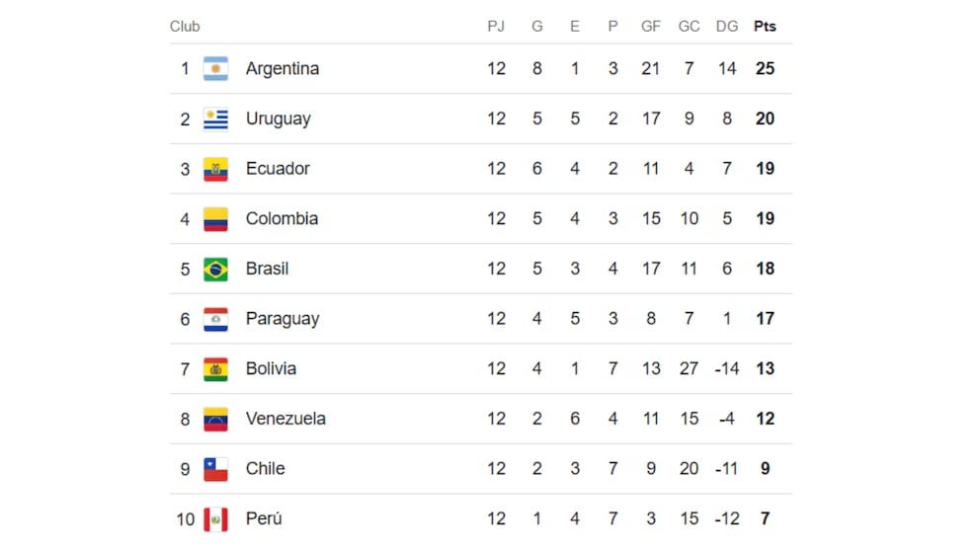Click the Ecuador flag icon
Viewport: 980px width, 551px height.
click(x=215, y=169)
